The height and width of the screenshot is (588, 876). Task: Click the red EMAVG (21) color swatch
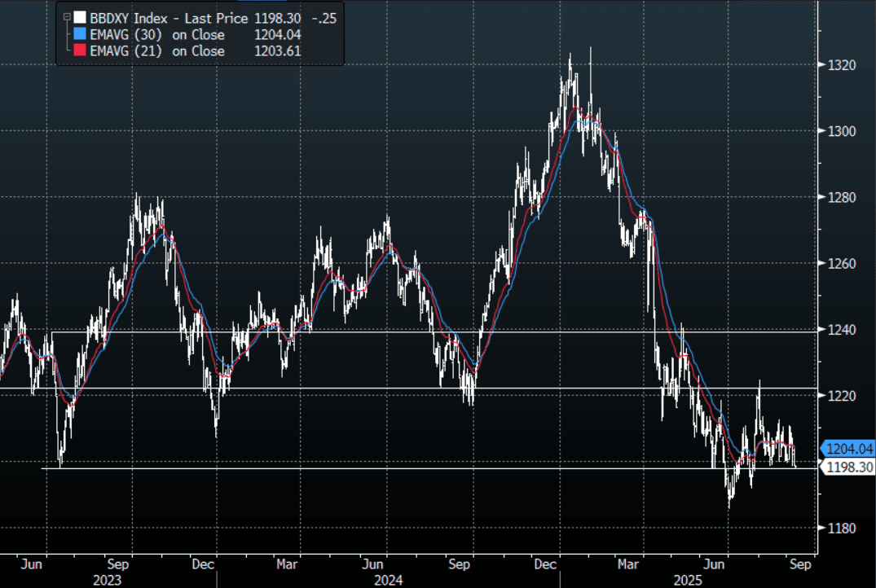[79, 50]
